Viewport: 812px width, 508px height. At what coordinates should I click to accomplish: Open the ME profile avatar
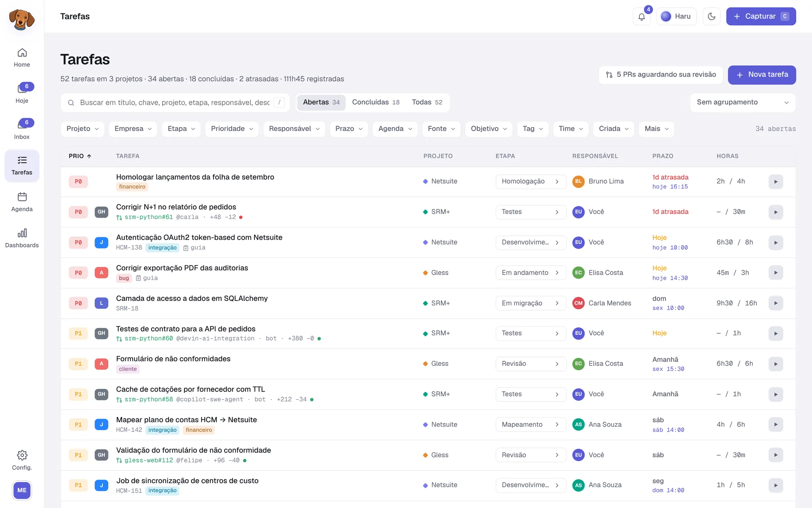click(22, 490)
